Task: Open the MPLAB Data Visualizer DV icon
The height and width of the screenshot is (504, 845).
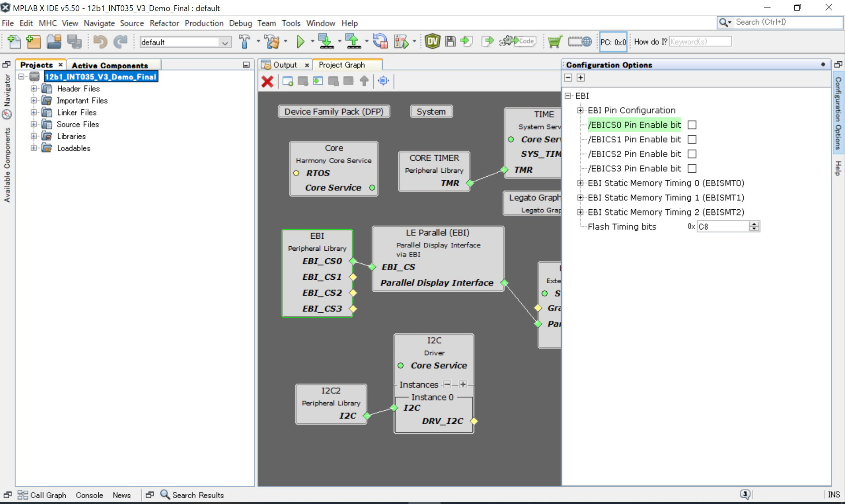Action: [x=433, y=42]
